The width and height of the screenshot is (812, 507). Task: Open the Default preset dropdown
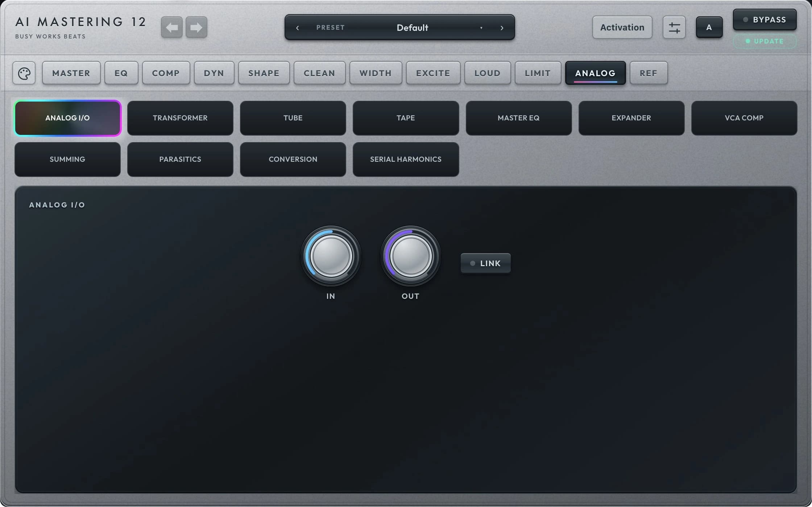click(413, 28)
